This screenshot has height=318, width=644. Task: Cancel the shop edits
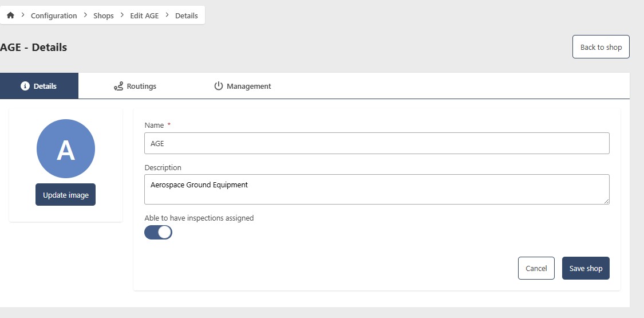536,268
